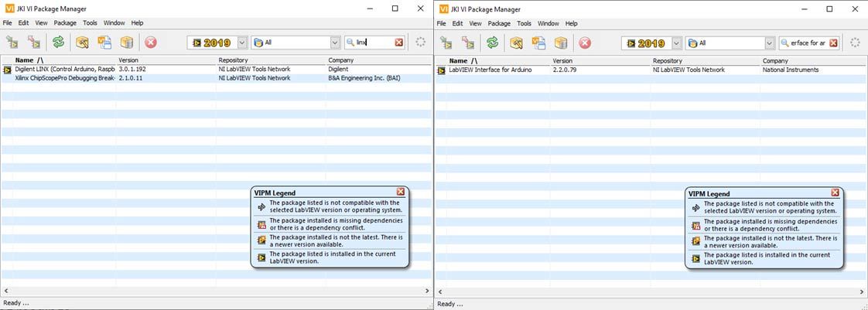868x310 pixels.
Task: Open File menu in the linx-search window
Action: (7, 22)
